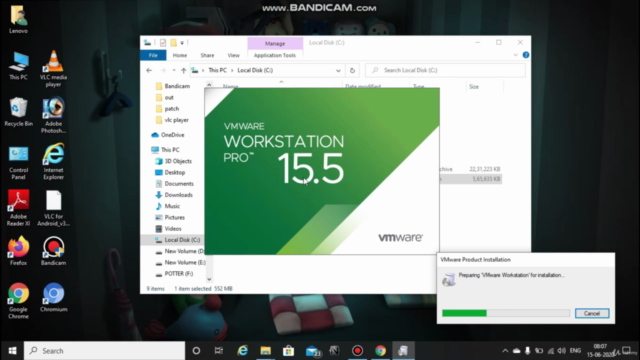The width and height of the screenshot is (640, 360).
Task: Select the VMware installer taskbar icon
Action: coord(403,351)
